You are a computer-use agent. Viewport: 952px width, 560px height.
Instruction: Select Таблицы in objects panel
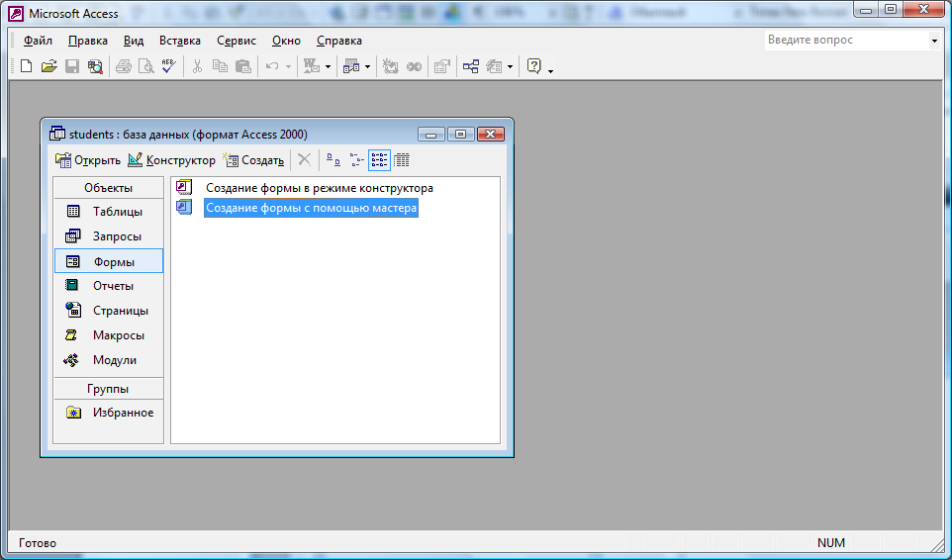click(108, 211)
